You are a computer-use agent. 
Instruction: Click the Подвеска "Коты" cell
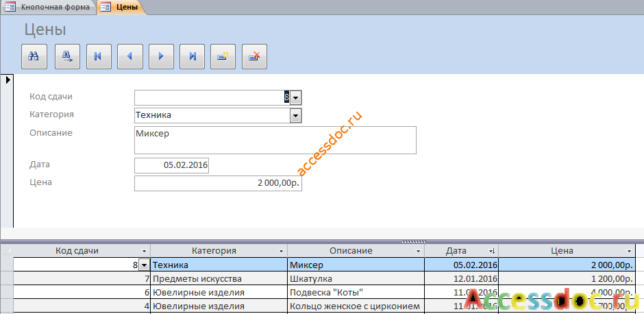tap(356, 293)
